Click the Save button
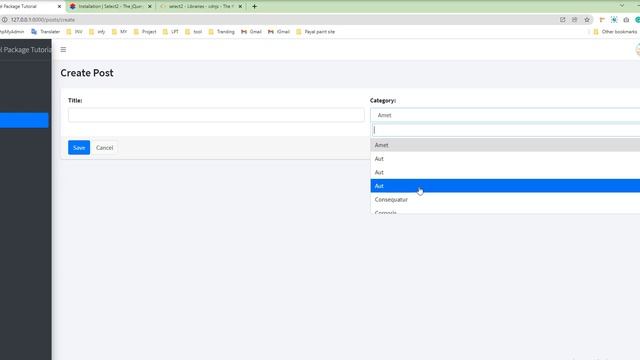640x360 pixels. pos(79,148)
